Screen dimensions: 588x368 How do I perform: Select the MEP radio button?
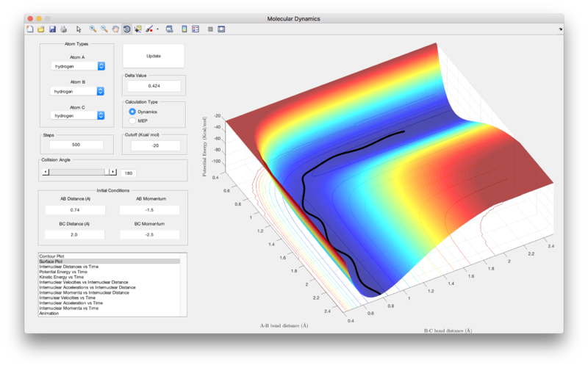point(132,120)
